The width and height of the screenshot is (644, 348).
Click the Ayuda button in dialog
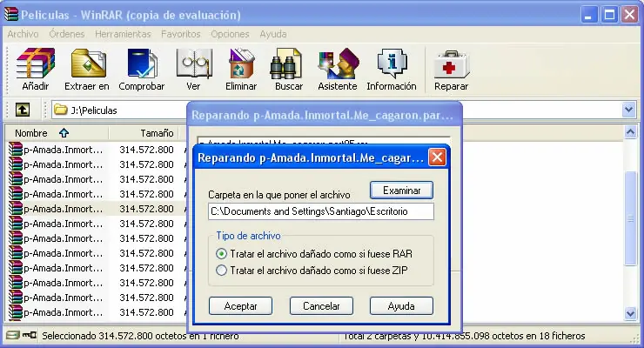(x=401, y=305)
